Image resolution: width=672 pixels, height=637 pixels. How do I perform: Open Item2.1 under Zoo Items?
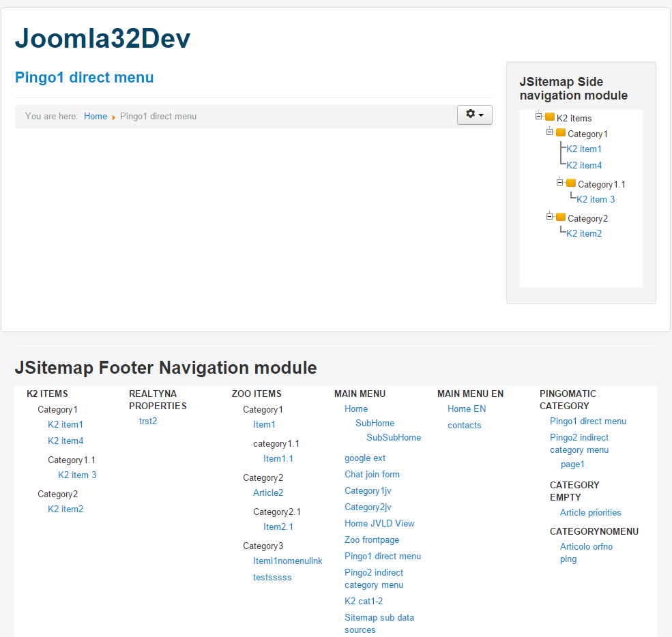(x=278, y=527)
